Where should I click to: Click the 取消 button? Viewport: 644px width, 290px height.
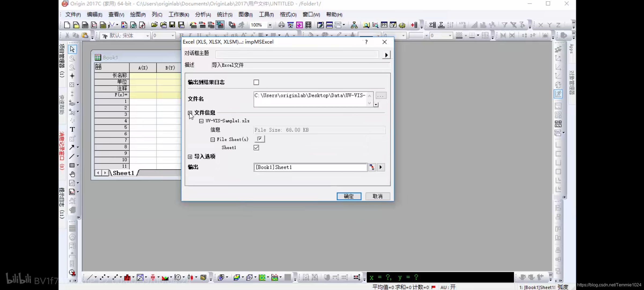point(378,196)
